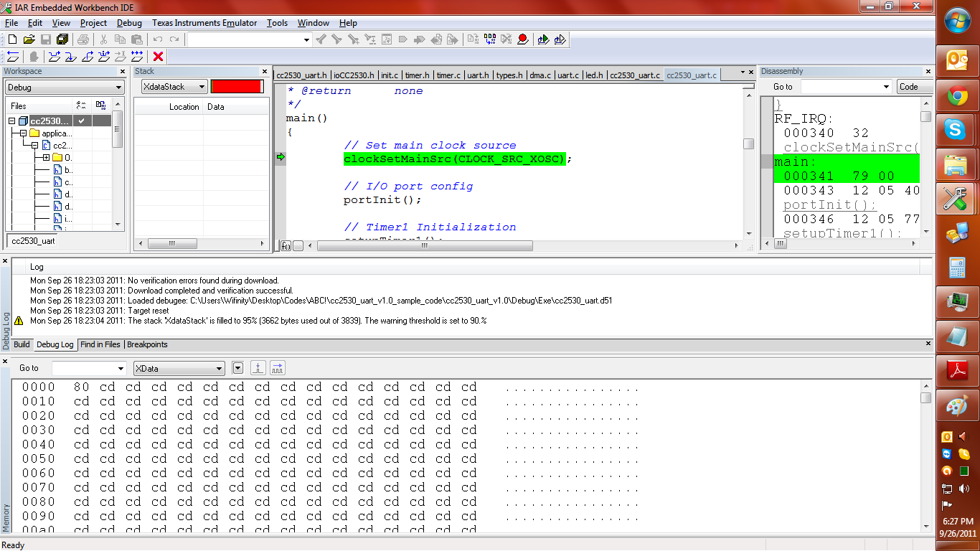Open Adobe Reader from the taskbar
980x551 pixels.
pyautogui.click(x=957, y=372)
